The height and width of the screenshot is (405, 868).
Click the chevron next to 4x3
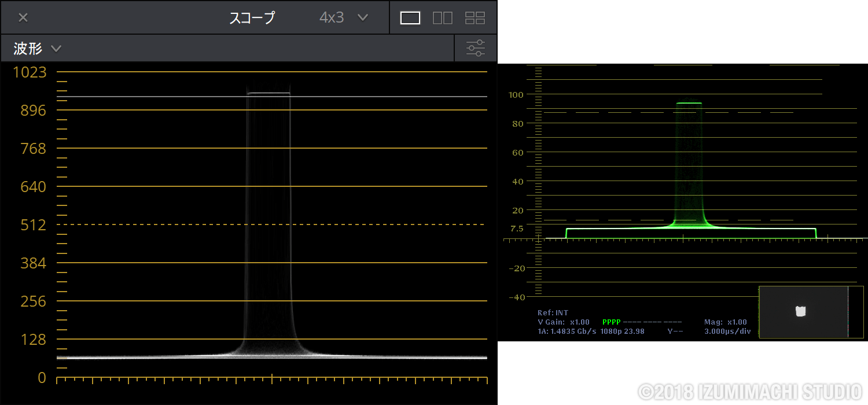(x=363, y=17)
